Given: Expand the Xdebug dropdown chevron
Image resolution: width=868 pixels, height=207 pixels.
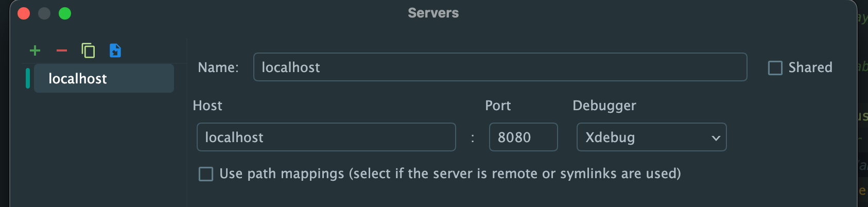Looking at the screenshot, I should coord(715,137).
